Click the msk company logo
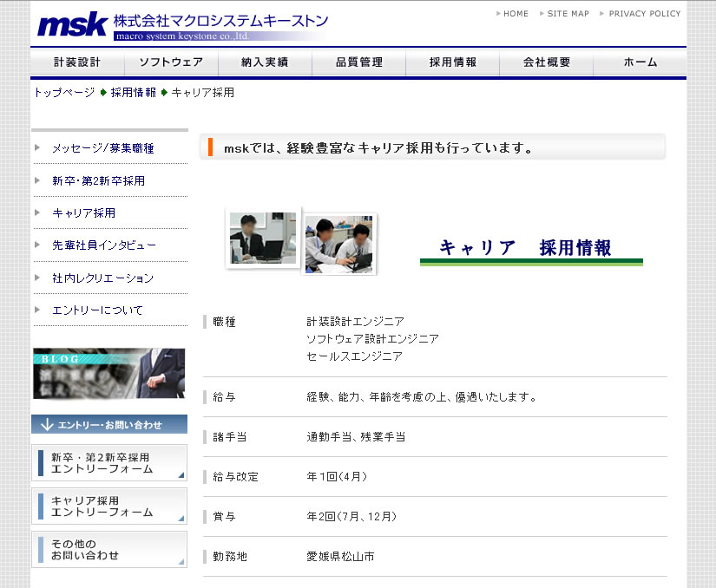 pyautogui.click(x=74, y=24)
